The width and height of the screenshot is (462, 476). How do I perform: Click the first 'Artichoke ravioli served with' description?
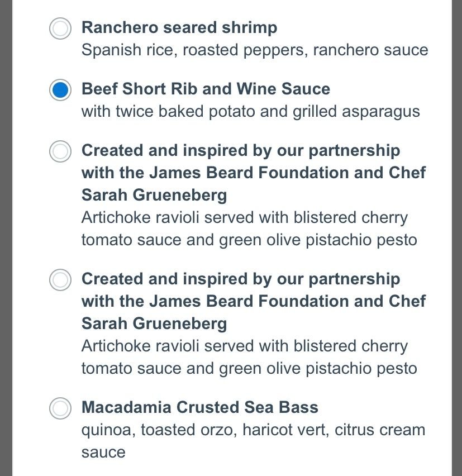click(245, 217)
